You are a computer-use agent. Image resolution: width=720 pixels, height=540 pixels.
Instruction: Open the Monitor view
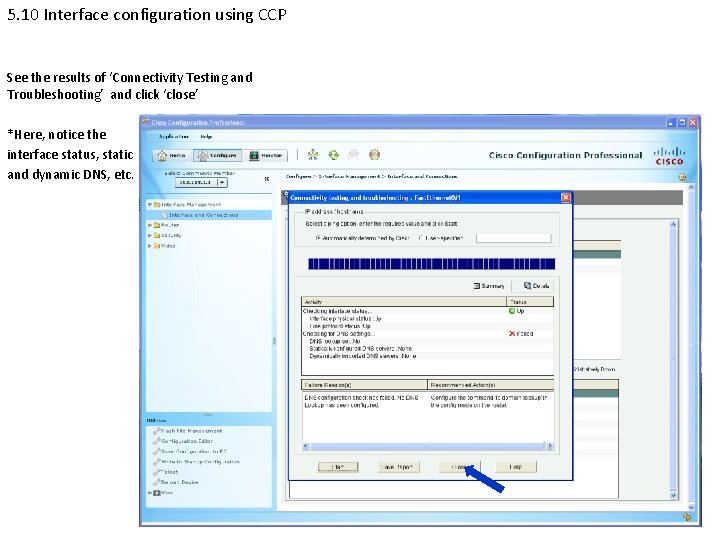pos(265,156)
